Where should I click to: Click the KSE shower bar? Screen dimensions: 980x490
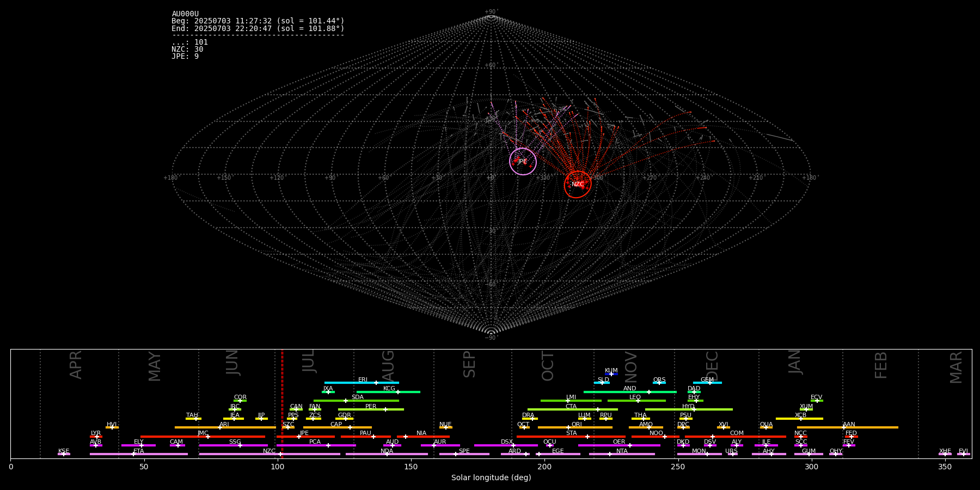coord(64,454)
